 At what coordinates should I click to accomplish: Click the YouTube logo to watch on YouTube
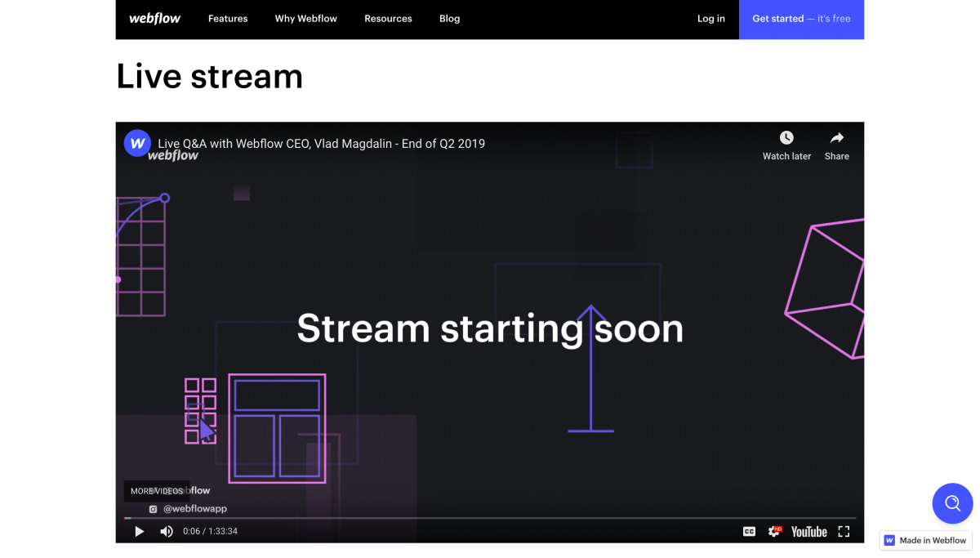[808, 532]
